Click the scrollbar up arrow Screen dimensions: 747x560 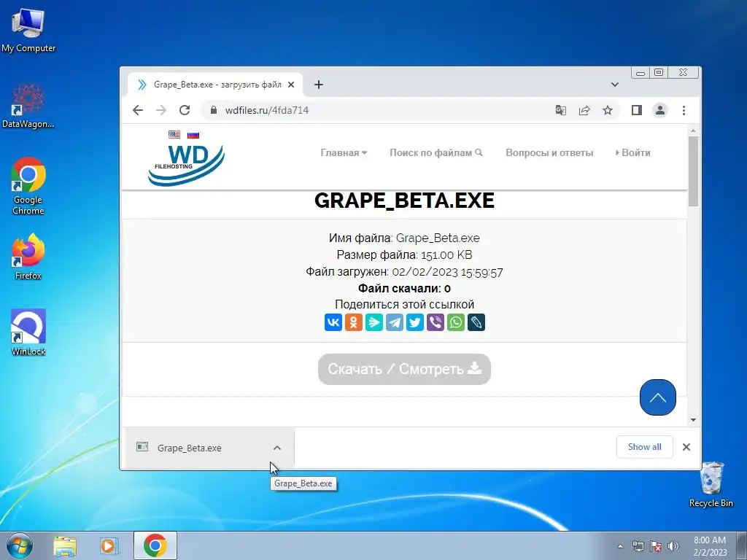[693, 131]
